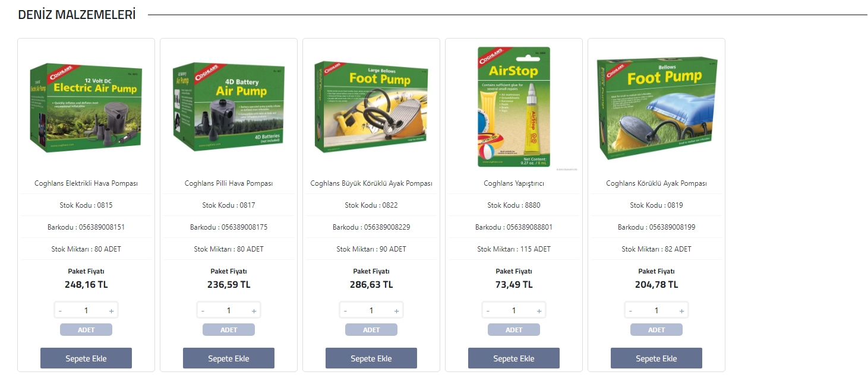Click quantity field for Pilli Hava Pompası
This screenshot has width=868, height=375.
click(229, 311)
